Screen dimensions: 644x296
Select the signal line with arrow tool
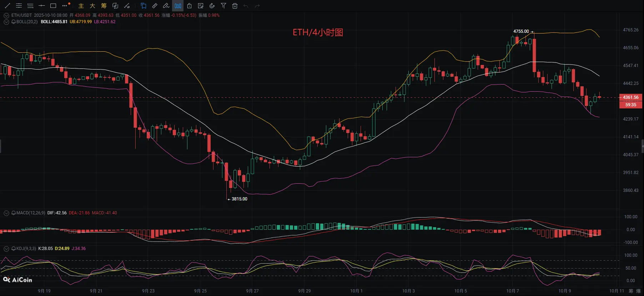click(127, 6)
